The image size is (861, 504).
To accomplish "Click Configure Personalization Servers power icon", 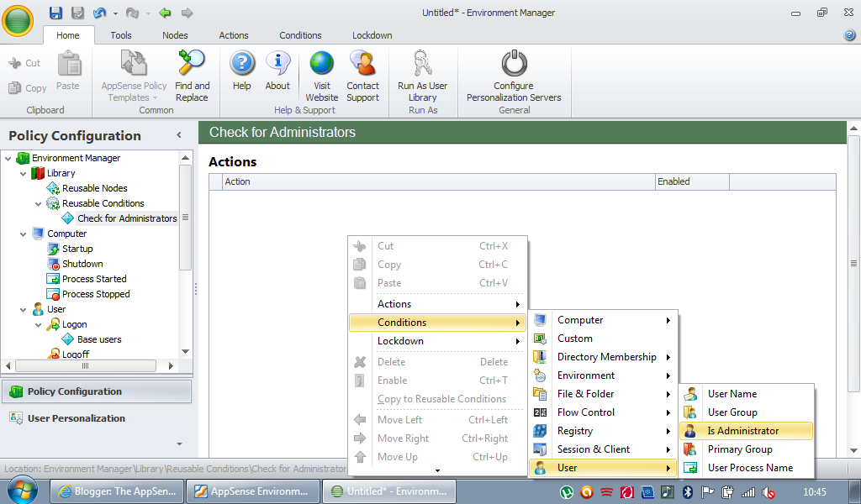I will click(514, 66).
